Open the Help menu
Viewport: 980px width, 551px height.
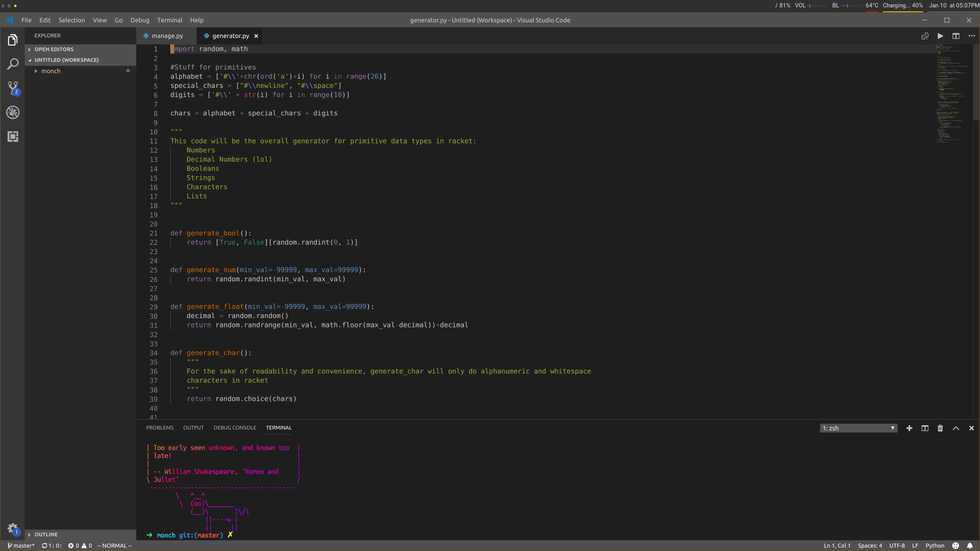click(197, 20)
